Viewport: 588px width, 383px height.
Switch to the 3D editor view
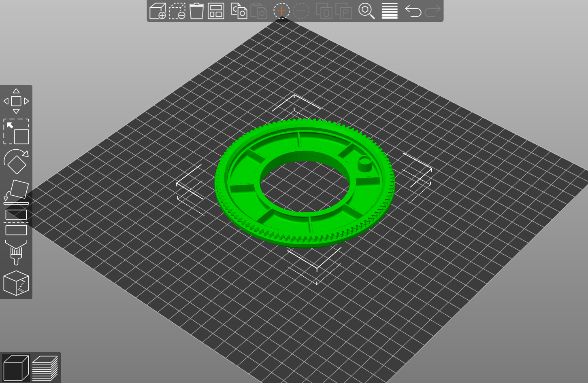(16, 368)
